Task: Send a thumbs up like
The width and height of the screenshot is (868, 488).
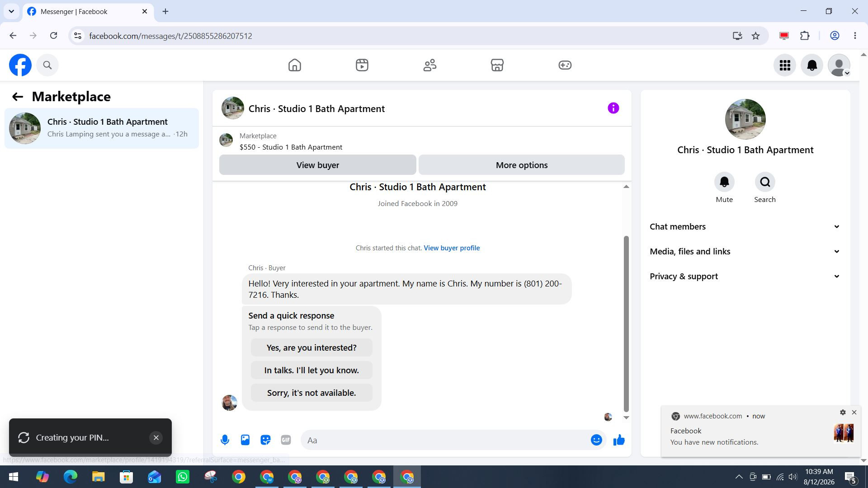Action: [619, 440]
